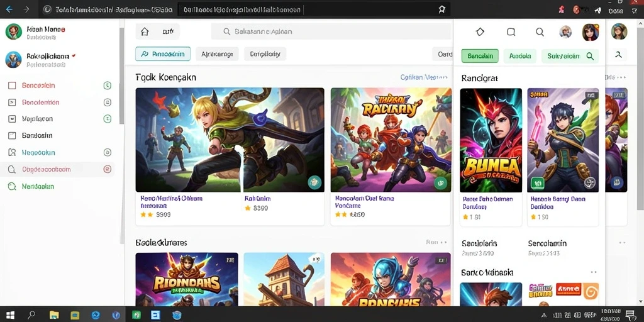Select the Panacakim filter chip
644x322 pixels.
pos(163,54)
